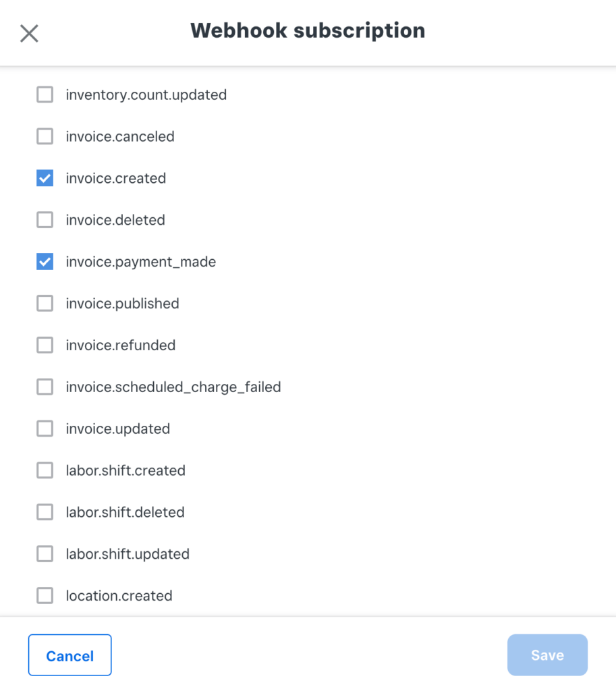Click the invoice.scheduled_charge_failed label
Viewport: 616px width, 691px height.
[173, 387]
